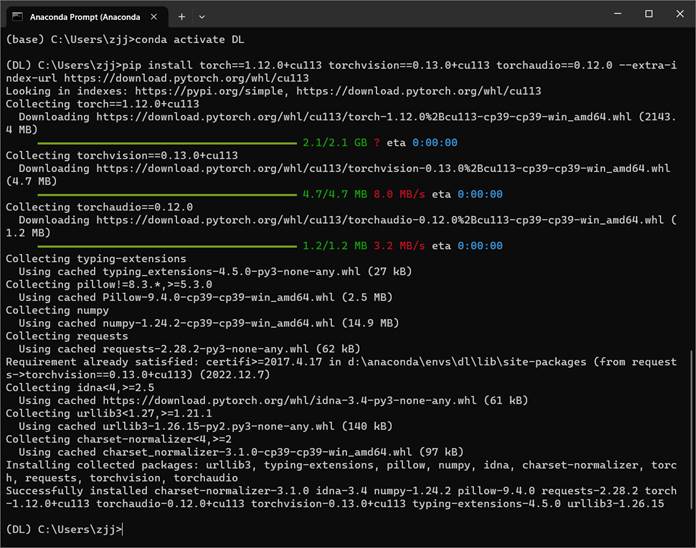Click 'Collecting charset-normalizer<4,>=2' line
The height and width of the screenshot is (548, 696).
tap(119, 439)
